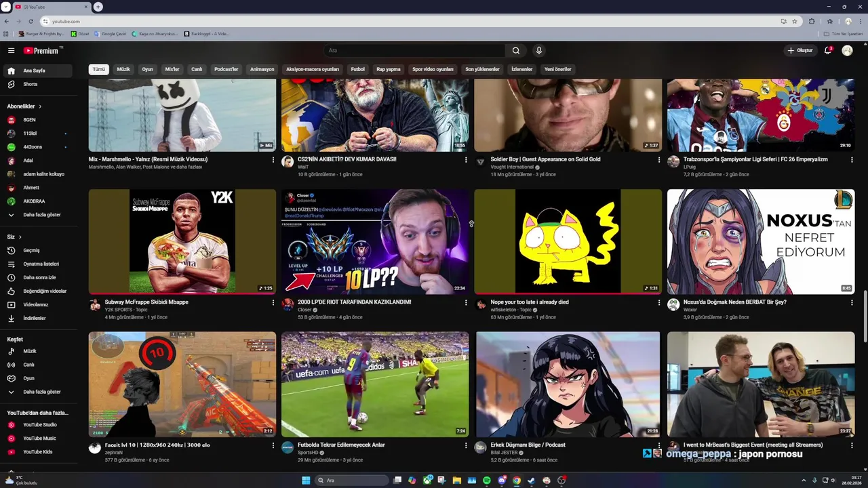This screenshot has height=488, width=868.
Task: Open Spotify from the taskbar
Action: click(487, 481)
